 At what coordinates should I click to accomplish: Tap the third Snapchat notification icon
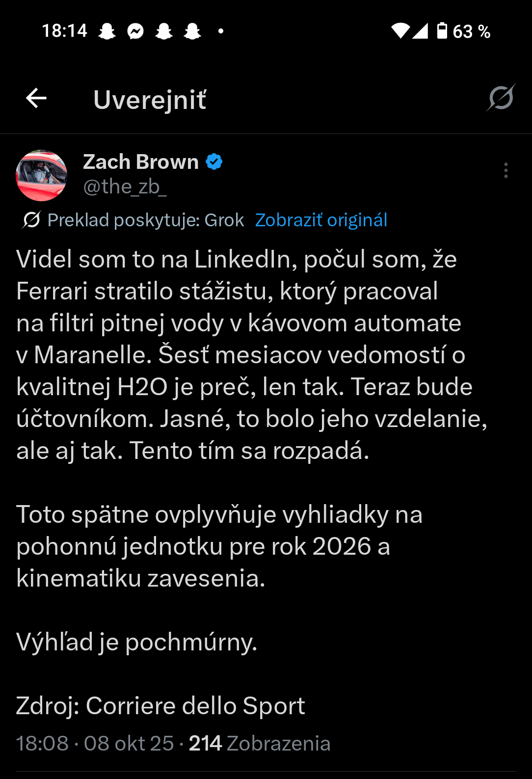coord(192,31)
